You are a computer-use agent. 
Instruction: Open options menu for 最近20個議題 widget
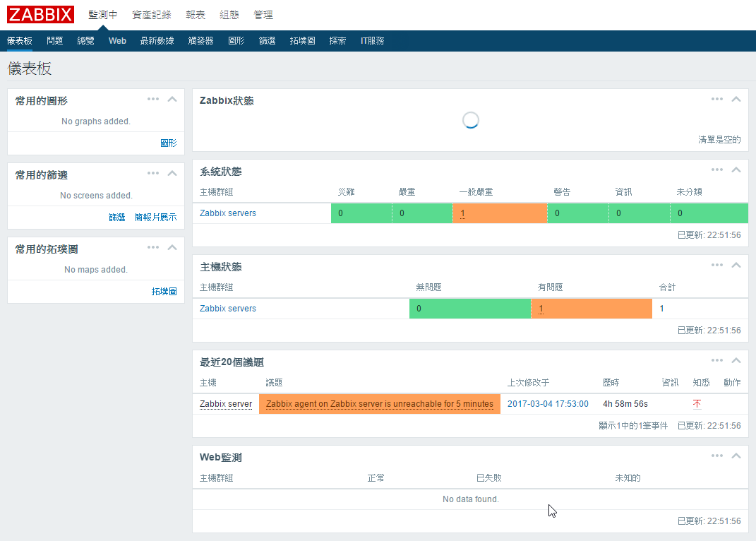[717, 360]
